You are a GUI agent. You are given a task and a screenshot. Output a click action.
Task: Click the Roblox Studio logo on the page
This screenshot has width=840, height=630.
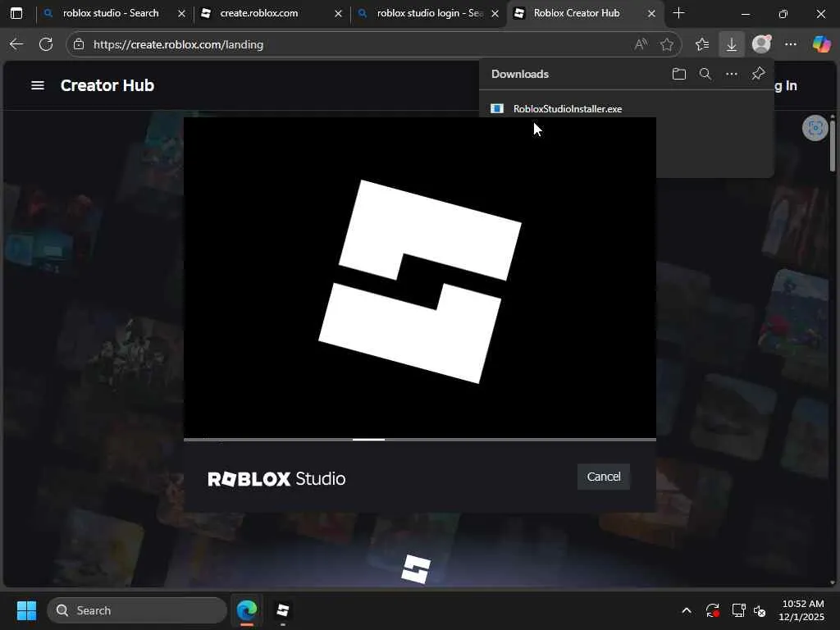pyautogui.click(x=416, y=569)
